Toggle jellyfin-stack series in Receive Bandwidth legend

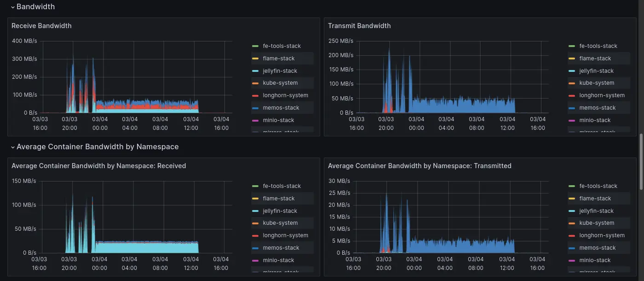pos(280,71)
